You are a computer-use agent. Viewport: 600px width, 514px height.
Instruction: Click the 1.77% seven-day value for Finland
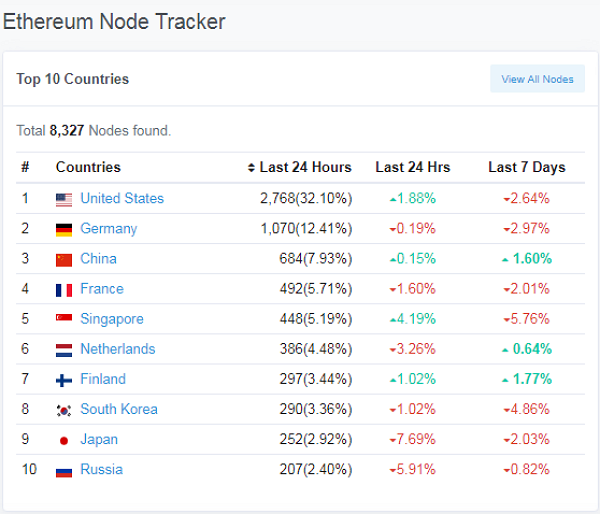(527, 379)
